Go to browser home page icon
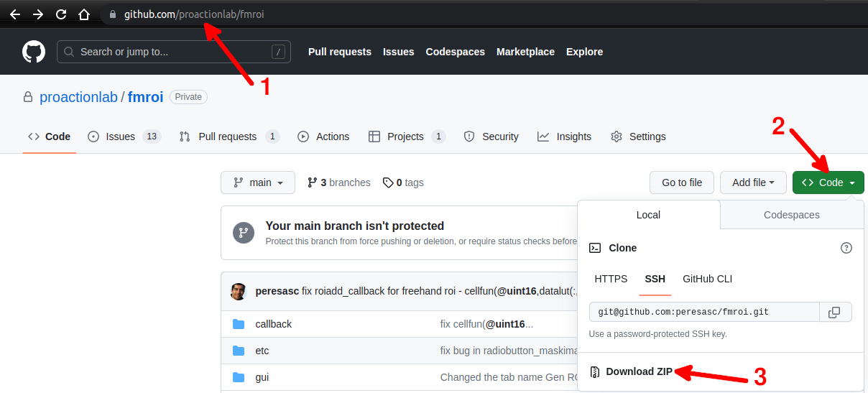This screenshot has height=393, width=868. (x=84, y=14)
